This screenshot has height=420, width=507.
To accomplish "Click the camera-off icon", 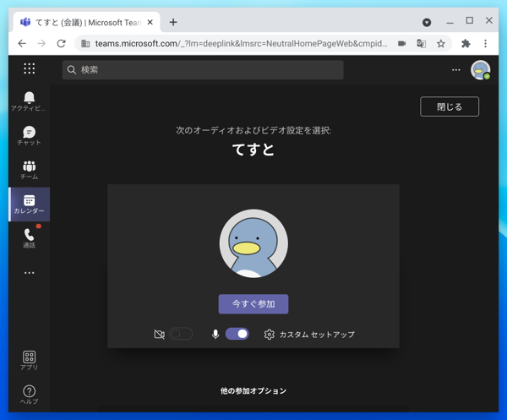I will [159, 334].
